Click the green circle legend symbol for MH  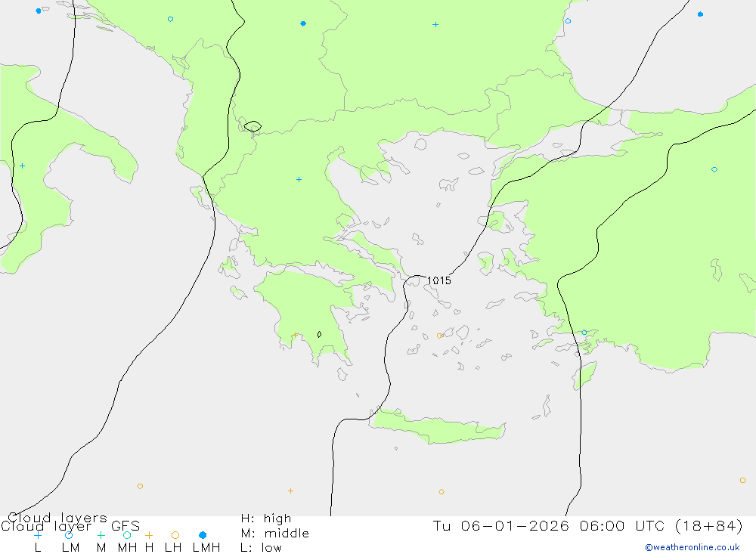[127, 535]
